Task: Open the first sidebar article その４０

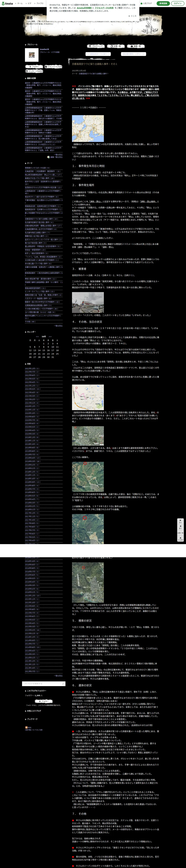Action: point(43,85)
